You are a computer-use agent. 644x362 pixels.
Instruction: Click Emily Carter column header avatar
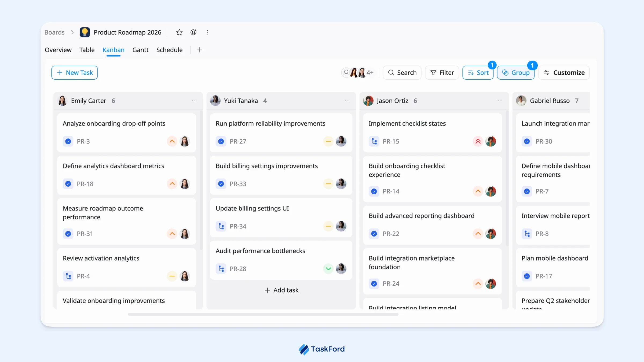[x=63, y=101]
